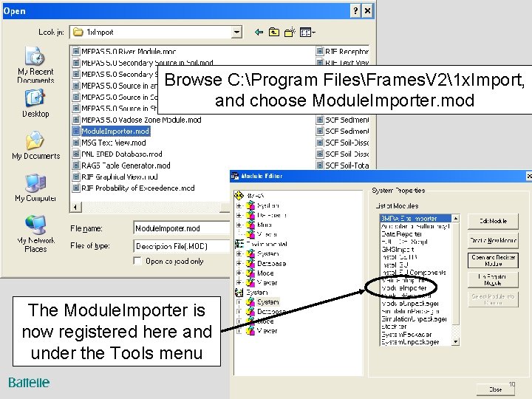Click the Un-Register Module button
The image size is (532, 399).
point(493,280)
